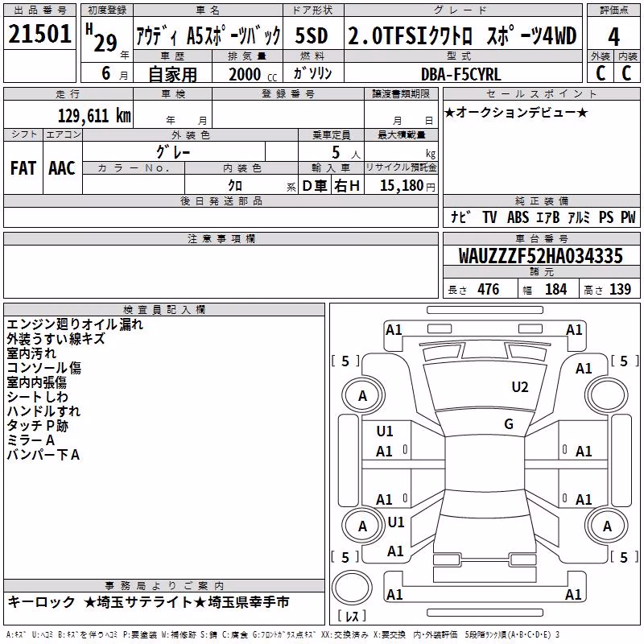Select inspector note 外装うすい線キズ
The width and height of the screenshot is (644, 644).
(x=56, y=339)
